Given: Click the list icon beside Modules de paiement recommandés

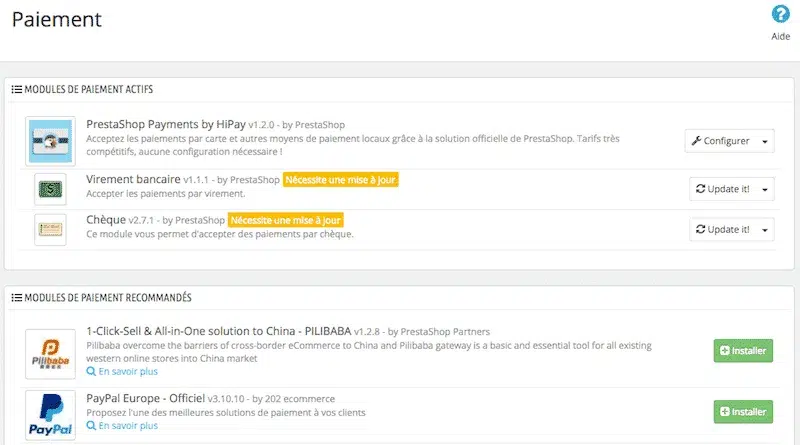Looking at the screenshot, I should tap(17, 297).
